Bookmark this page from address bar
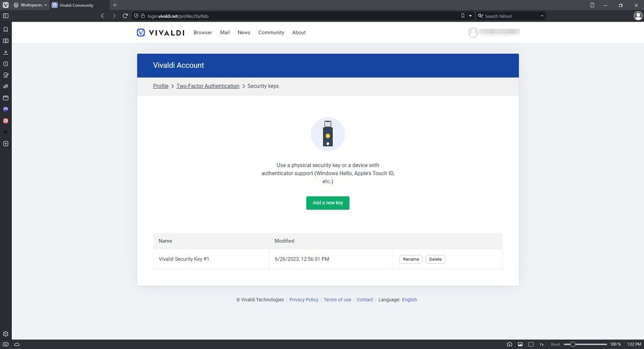This screenshot has width=644, height=349. pos(463,16)
